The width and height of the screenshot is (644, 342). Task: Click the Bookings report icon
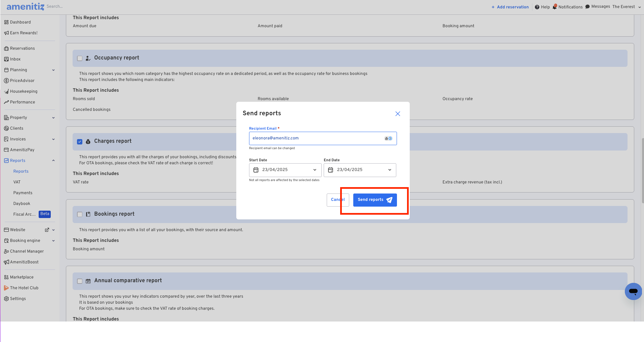pos(88,214)
